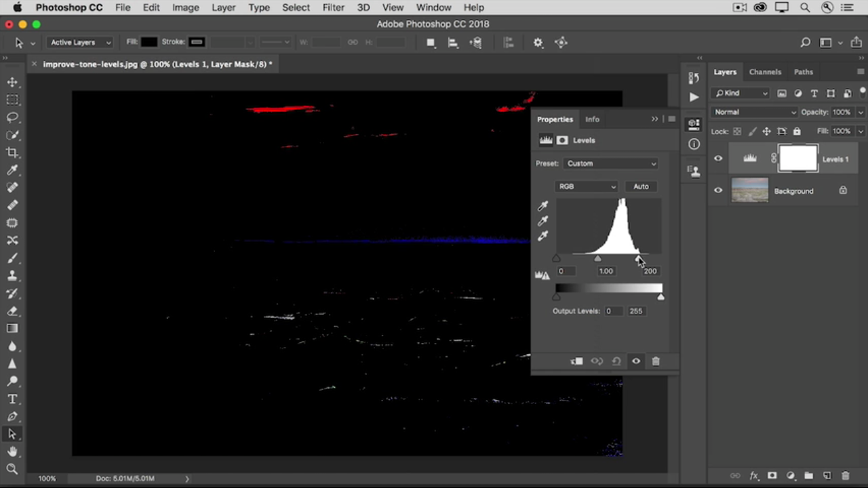Click the trash icon in Properties panel
Viewport: 868px width, 488px height.
pos(656,361)
